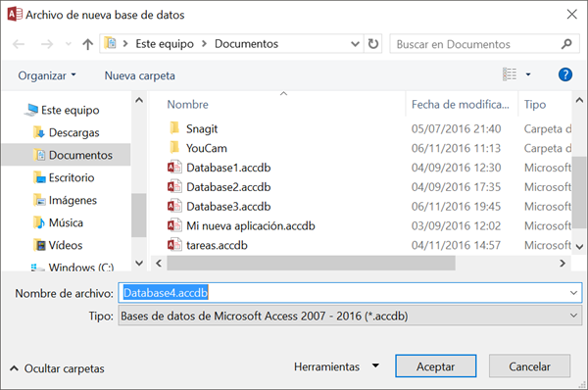
Task: Select the tareas.accdb Access file
Action: (x=217, y=245)
